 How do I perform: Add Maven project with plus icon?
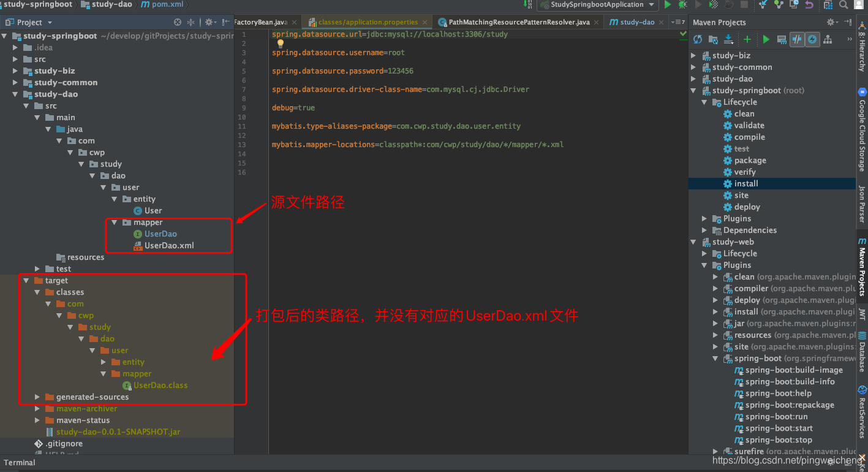[x=747, y=39]
